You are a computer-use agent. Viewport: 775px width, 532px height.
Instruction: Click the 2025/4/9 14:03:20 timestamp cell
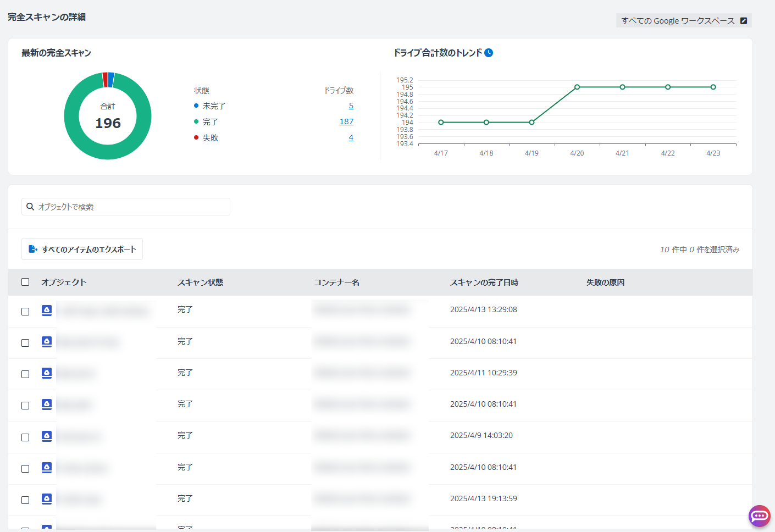[481, 435]
